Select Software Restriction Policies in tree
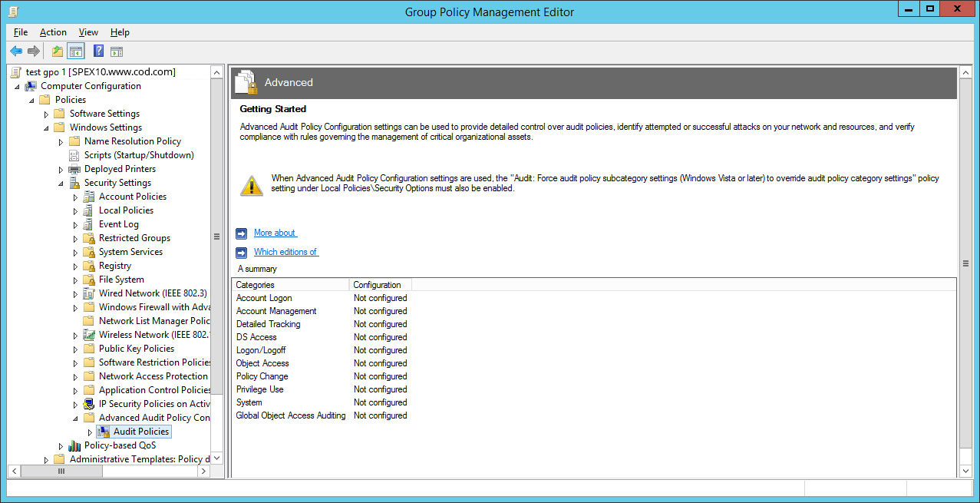980x503 pixels. tap(155, 362)
